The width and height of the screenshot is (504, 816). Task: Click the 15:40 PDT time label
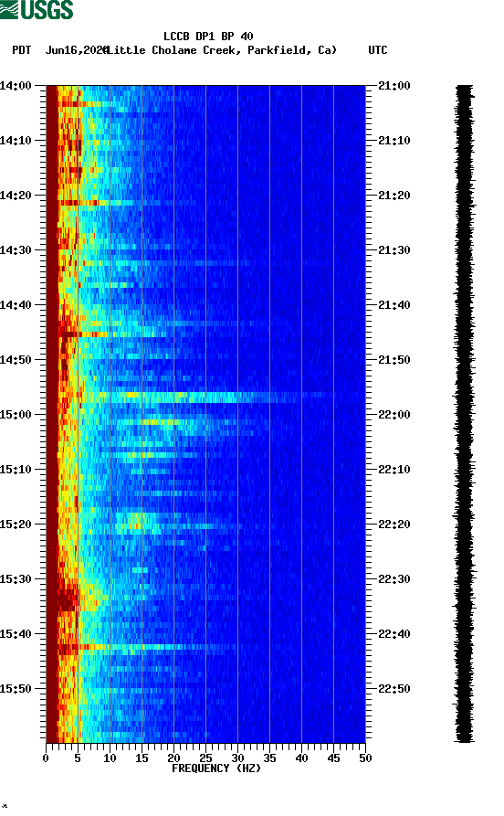pos(16,634)
